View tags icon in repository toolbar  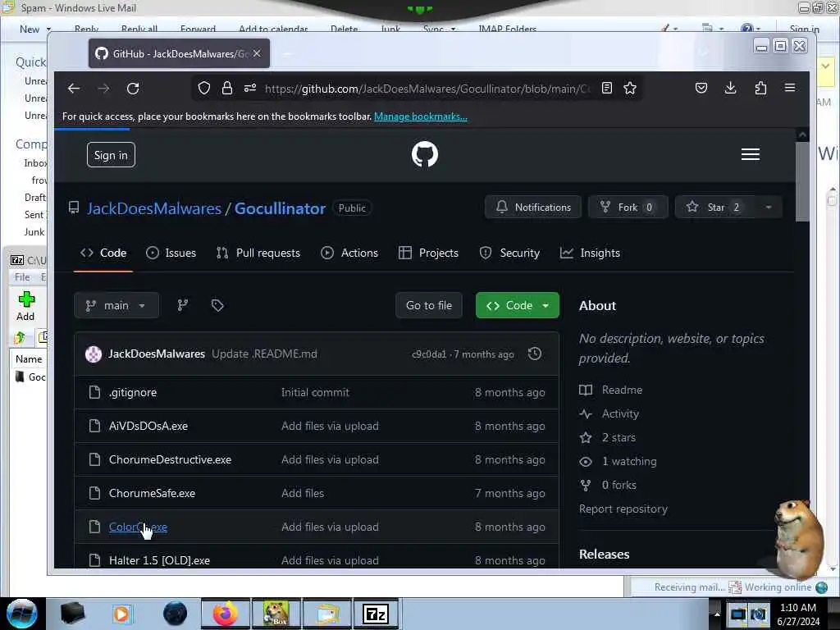click(x=217, y=305)
